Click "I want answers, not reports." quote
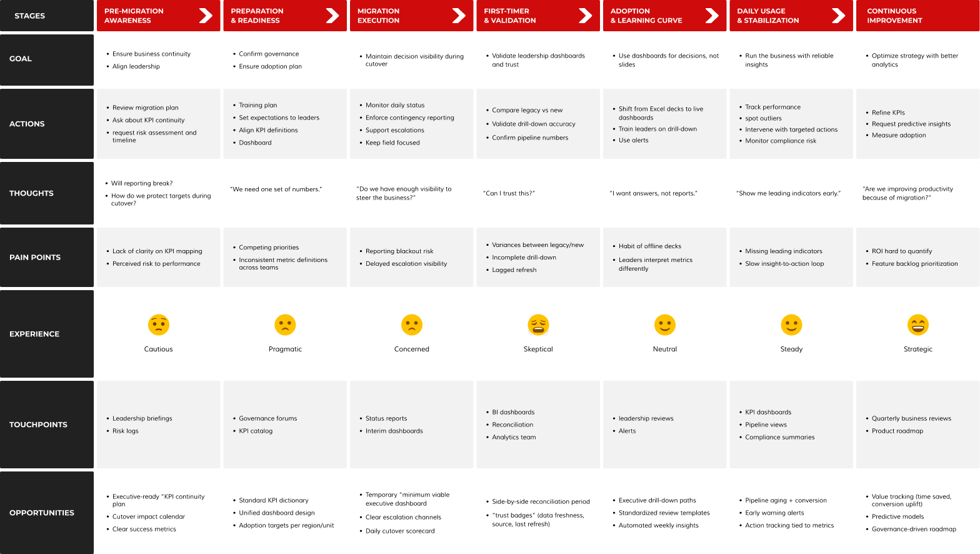This screenshot has height=554, width=980. tap(653, 193)
